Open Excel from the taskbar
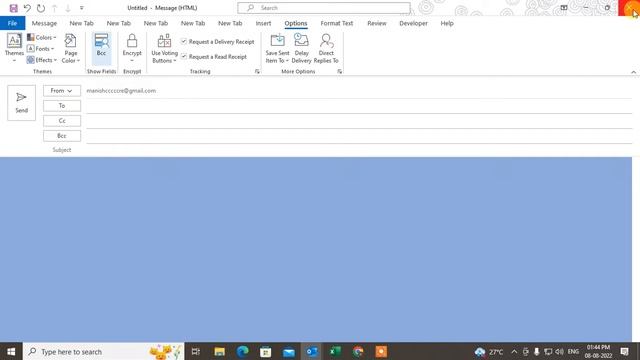 pyautogui.click(x=335, y=351)
